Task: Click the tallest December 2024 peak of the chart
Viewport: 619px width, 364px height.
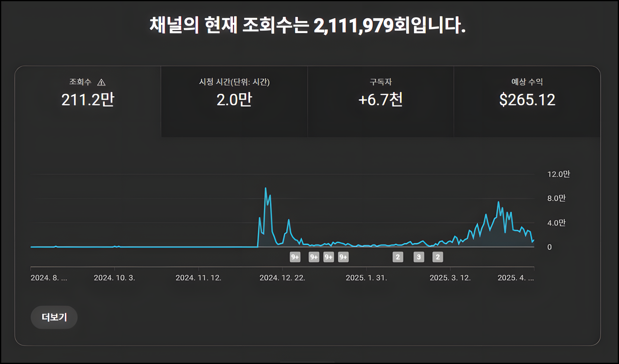Action: pos(266,188)
